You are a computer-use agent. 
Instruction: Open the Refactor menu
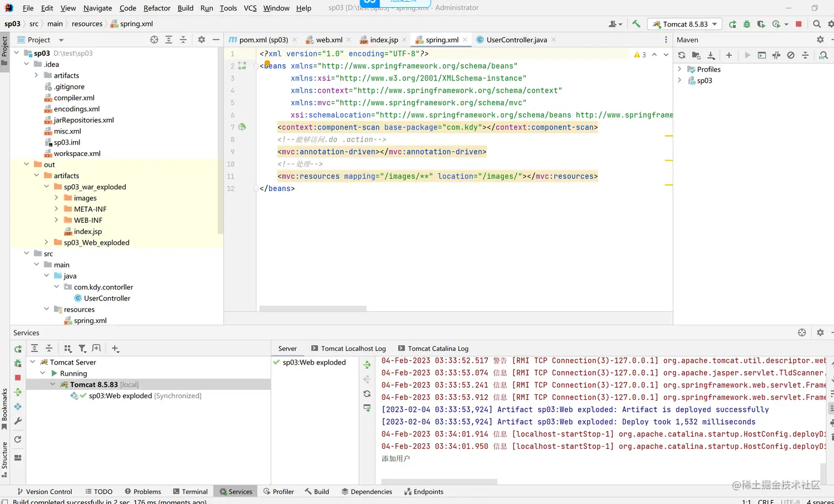coord(157,8)
